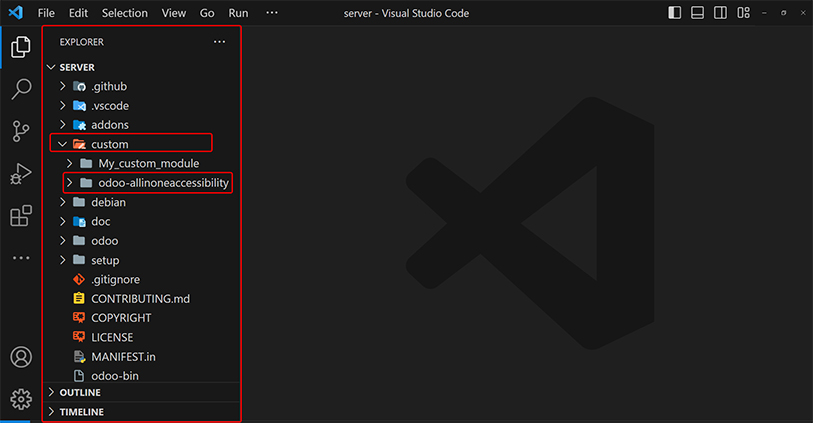Show additional views ellipsis in activity bar
The width and height of the screenshot is (813, 423).
point(21,258)
